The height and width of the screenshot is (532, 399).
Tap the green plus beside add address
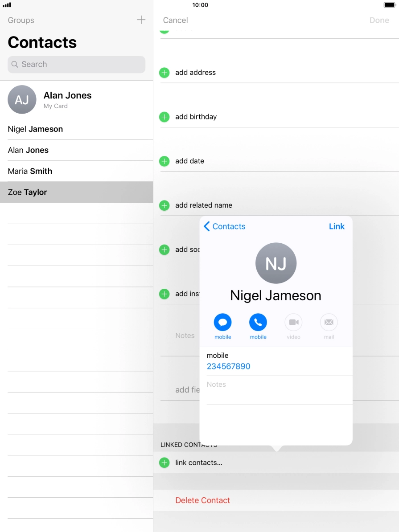(165, 73)
